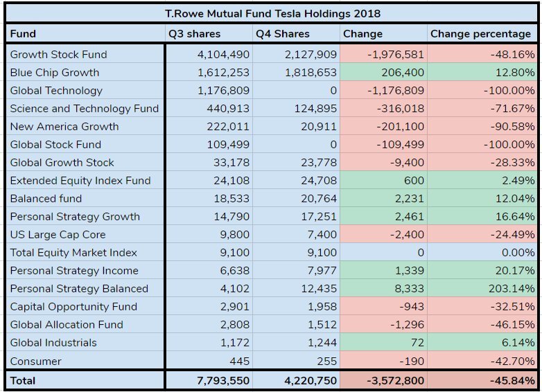
Task: Click the Science and Technology Fund cell
Action: (x=85, y=108)
